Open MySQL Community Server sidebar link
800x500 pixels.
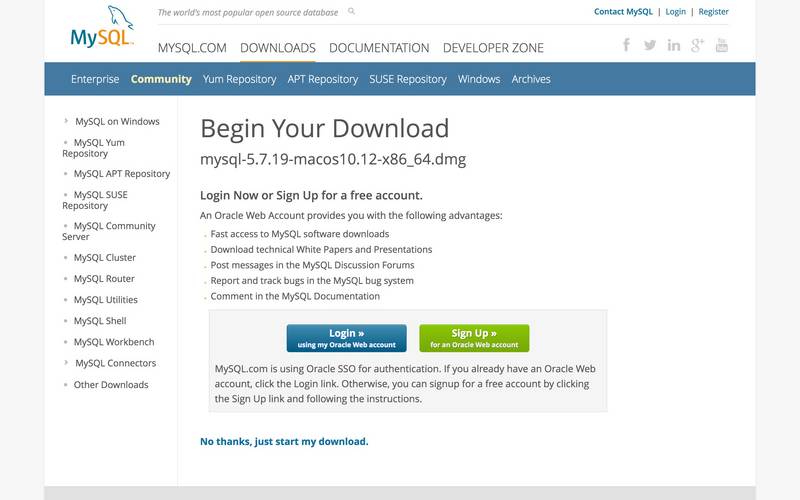coord(109,231)
